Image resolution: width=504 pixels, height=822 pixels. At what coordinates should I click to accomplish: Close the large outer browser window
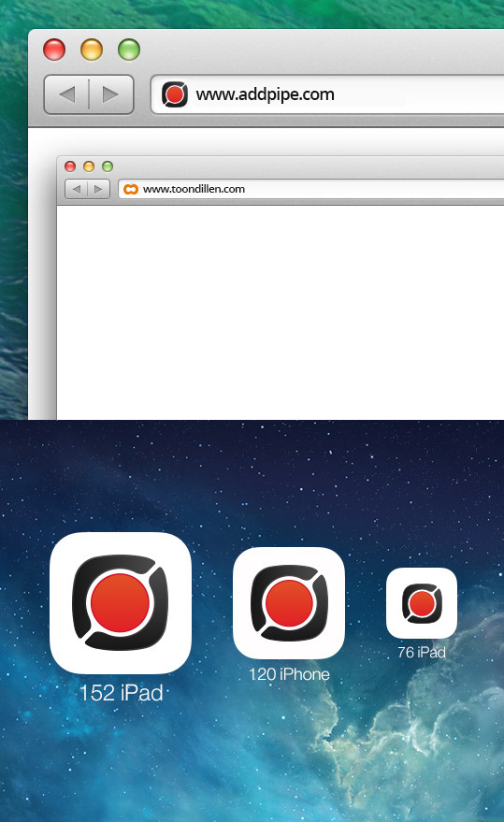(x=54, y=50)
